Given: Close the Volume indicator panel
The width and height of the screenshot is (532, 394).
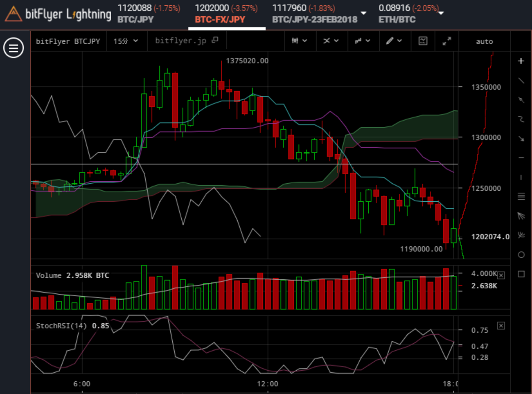Looking at the screenshot, I should [501, 275].
